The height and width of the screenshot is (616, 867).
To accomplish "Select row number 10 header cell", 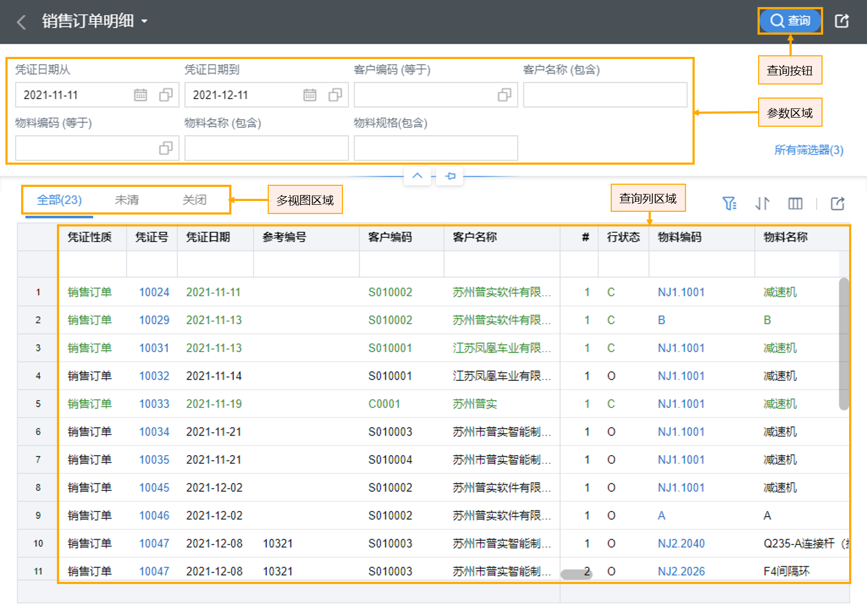I will click(x=38, y=543).
